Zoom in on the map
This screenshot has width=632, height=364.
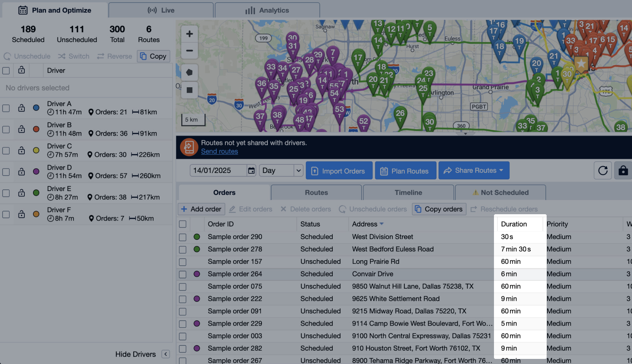tap(189, 34)
